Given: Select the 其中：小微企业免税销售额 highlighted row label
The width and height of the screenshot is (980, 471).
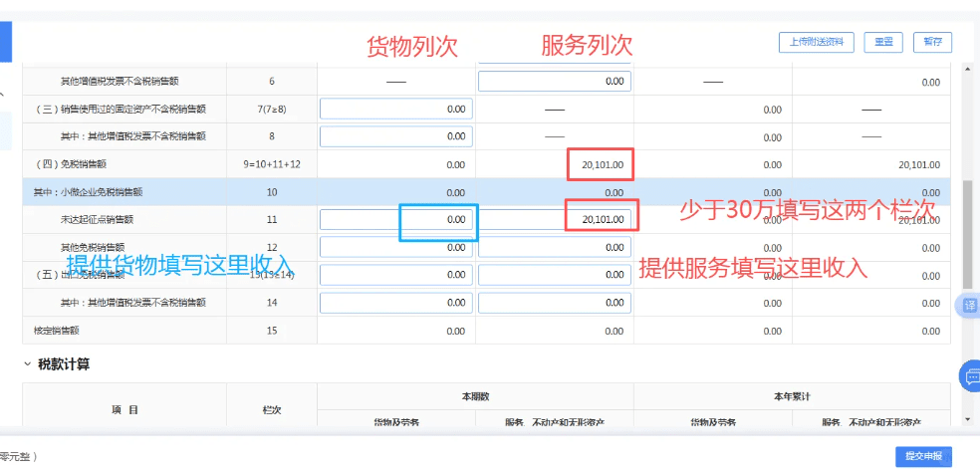Looking at the screenshot, I should click(87, 192).
